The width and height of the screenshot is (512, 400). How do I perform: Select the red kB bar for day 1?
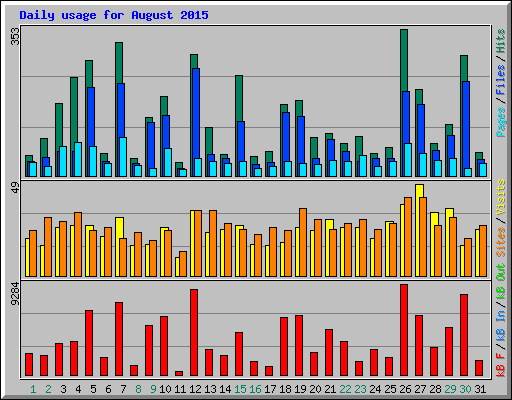point(29,365)
